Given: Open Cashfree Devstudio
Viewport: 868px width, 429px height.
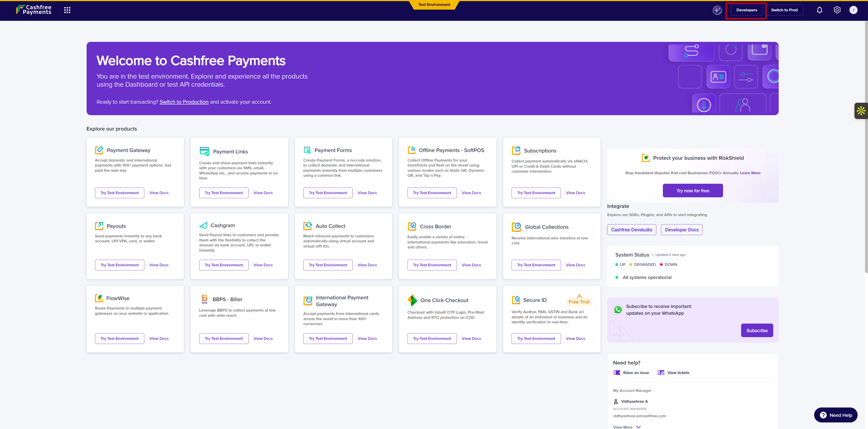Looking at the screenshot, I should pyautogui.click(x=631, y=229).
